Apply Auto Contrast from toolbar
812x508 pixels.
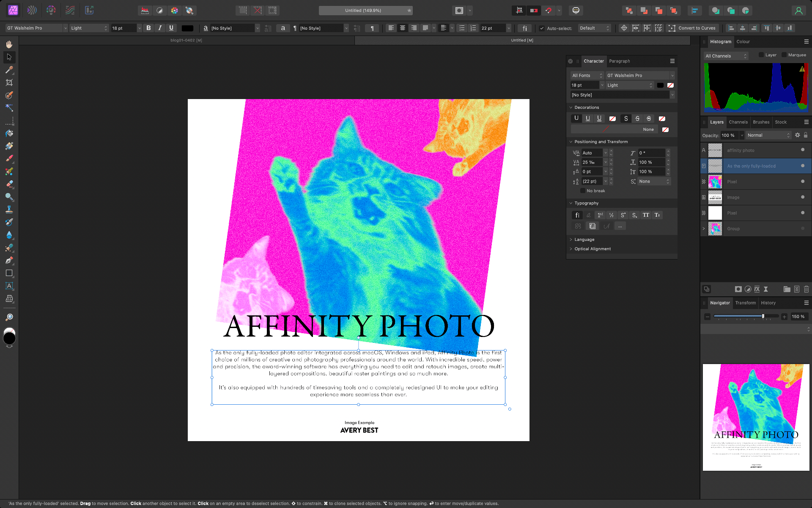pos(160,11)
